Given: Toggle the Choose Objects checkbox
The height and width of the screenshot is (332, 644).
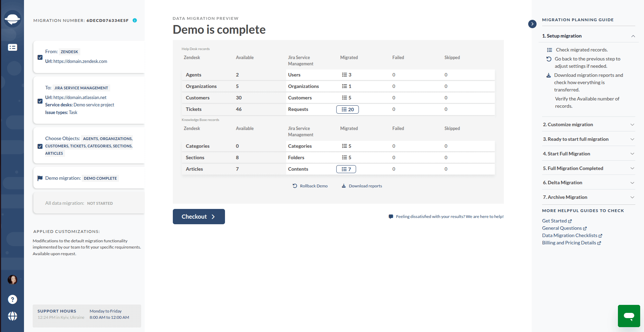Looking at the screenshot, I should (40, 146).
